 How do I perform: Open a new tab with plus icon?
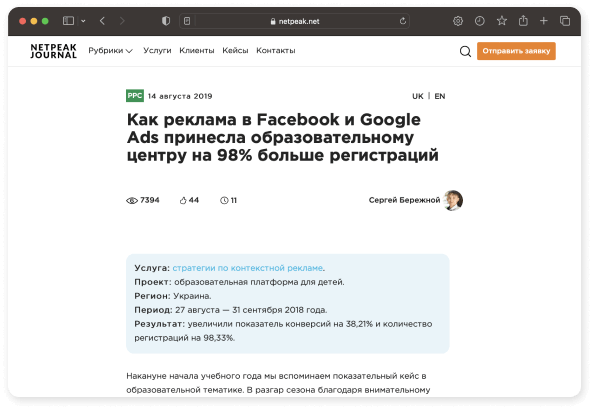click(x=543, y=21)
